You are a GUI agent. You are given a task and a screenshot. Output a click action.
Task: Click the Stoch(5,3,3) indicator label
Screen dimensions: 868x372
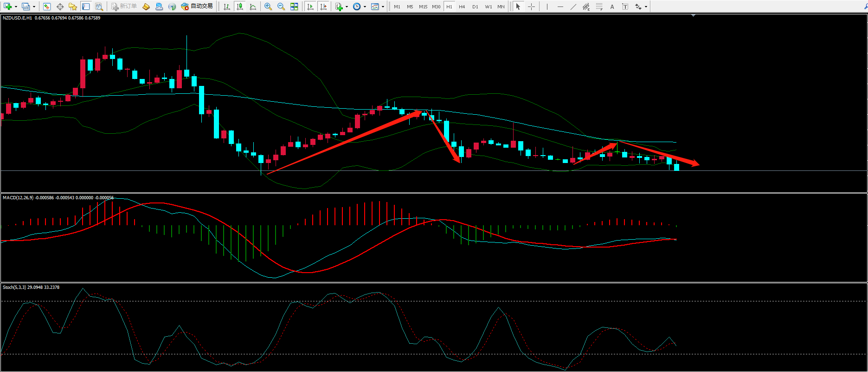(x=14, y=287)
